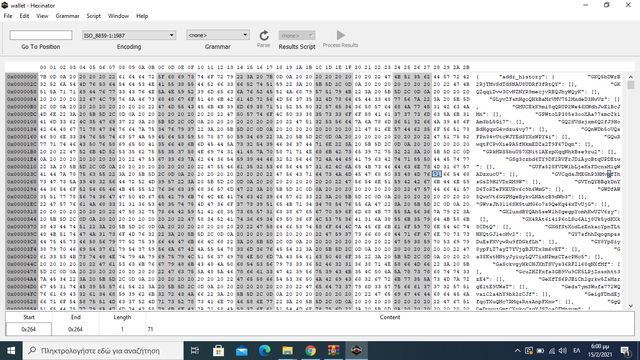Open the notification center icon
640x360 pixels.
(x=625, y=351)
